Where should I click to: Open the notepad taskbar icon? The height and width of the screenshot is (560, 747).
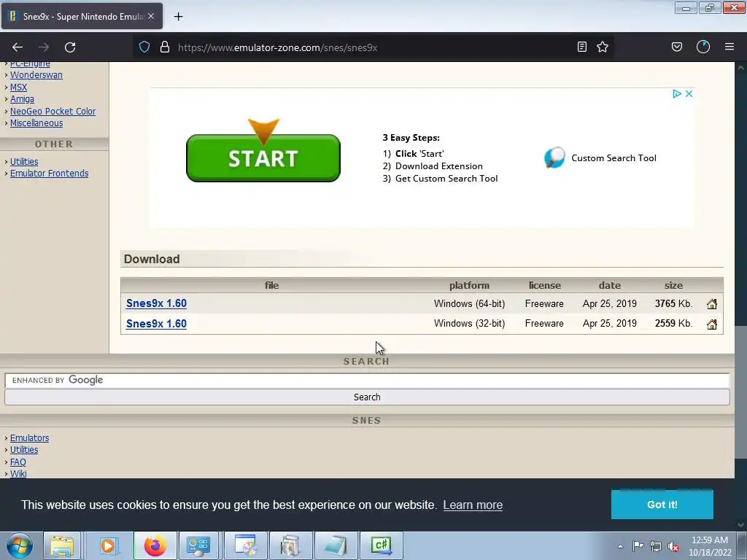pyautogui.click(x=336, y=545)
